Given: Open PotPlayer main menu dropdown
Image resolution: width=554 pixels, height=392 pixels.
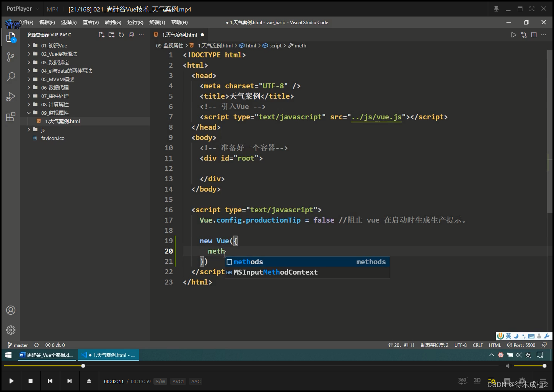Looking at the screenshot, I should tap(23, 9).
